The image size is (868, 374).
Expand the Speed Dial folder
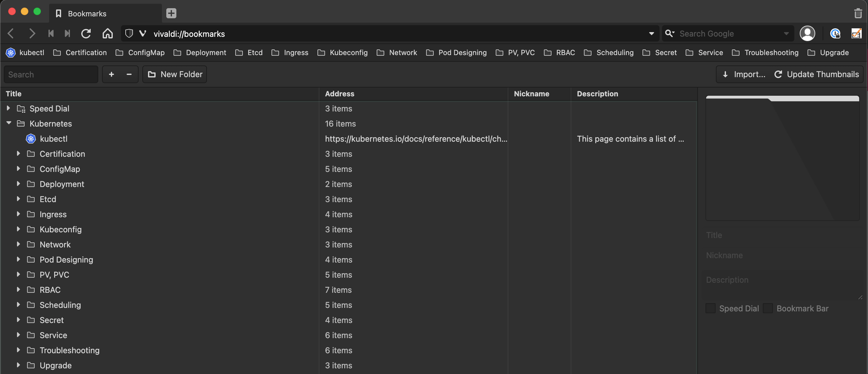[x=9, y=108]
